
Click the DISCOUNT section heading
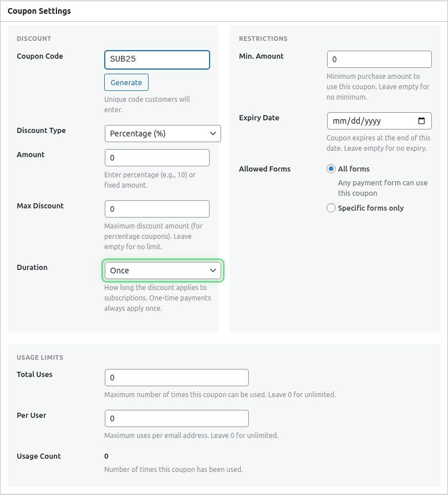pyautogui.click(x=33, y=39)
